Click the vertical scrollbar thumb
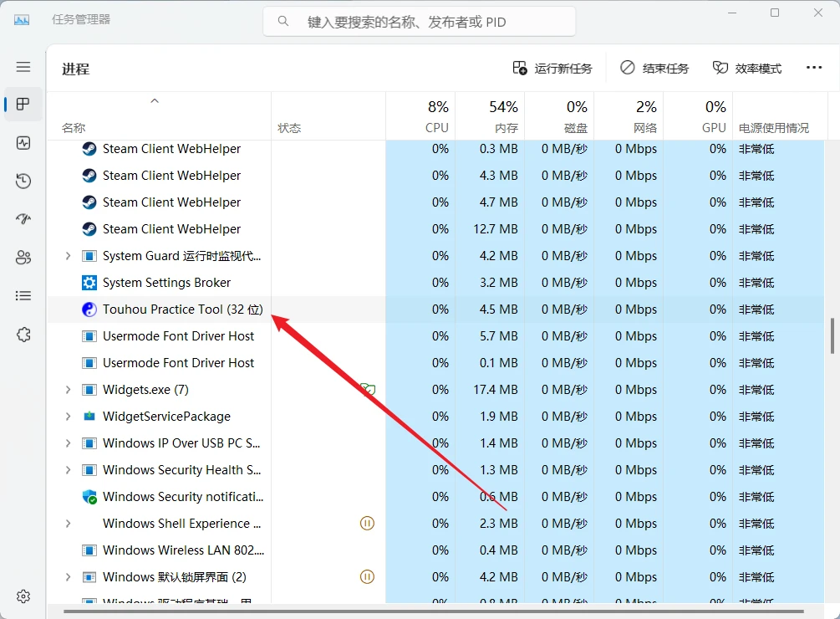Viewport: 840px width, 619px height. point(832,335)
